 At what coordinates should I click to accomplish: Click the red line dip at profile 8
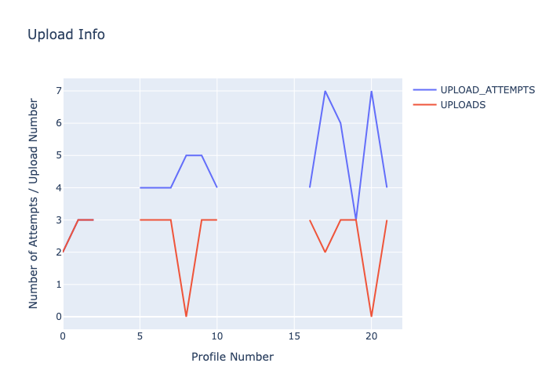pos(186,316)
